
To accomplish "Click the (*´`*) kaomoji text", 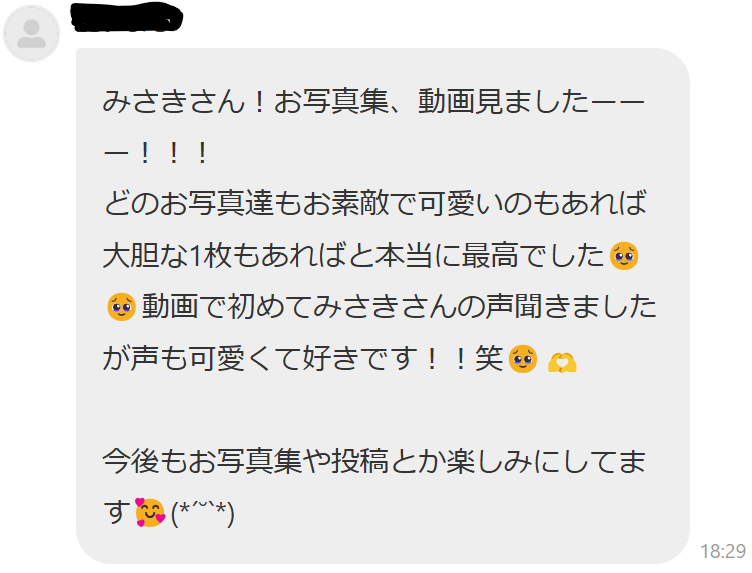I will click(202, 513).
